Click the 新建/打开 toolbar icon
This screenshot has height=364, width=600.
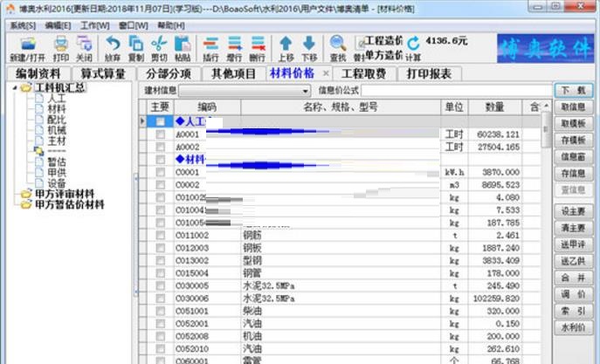(29, 45)
